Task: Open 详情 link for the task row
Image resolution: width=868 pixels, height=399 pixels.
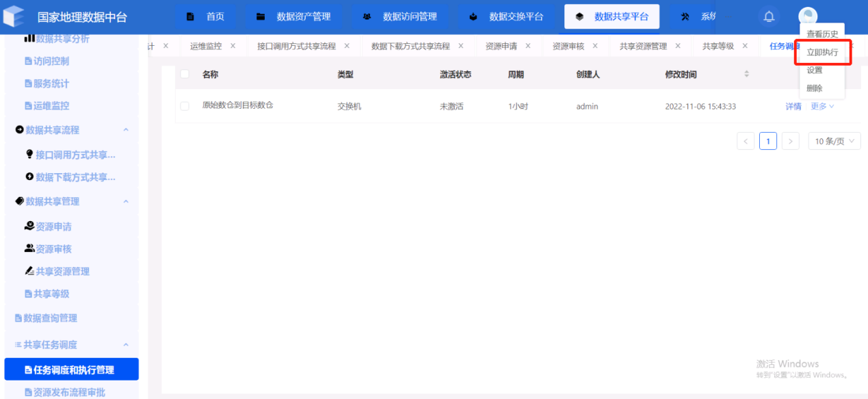Action: pos(793,106)
